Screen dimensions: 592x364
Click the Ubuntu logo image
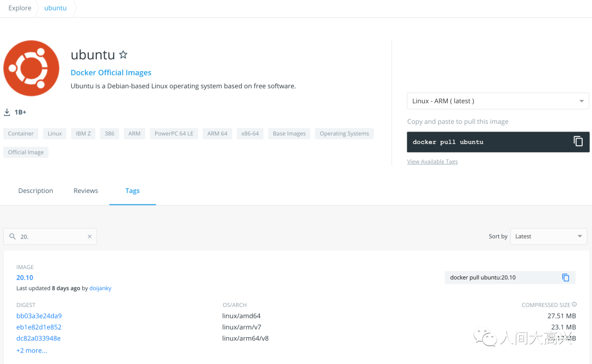[31, 69]
